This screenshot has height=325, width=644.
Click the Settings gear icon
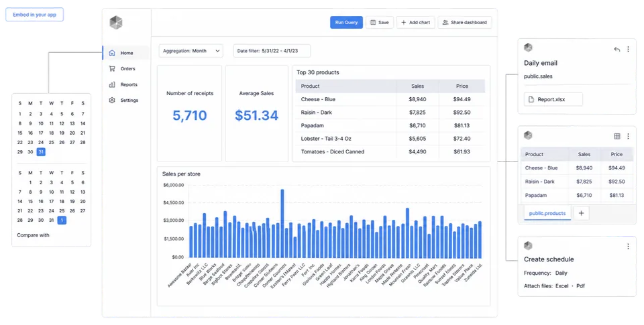point(112,100)
